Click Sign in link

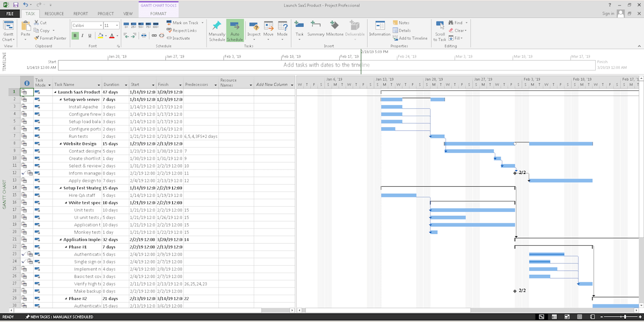608,13
